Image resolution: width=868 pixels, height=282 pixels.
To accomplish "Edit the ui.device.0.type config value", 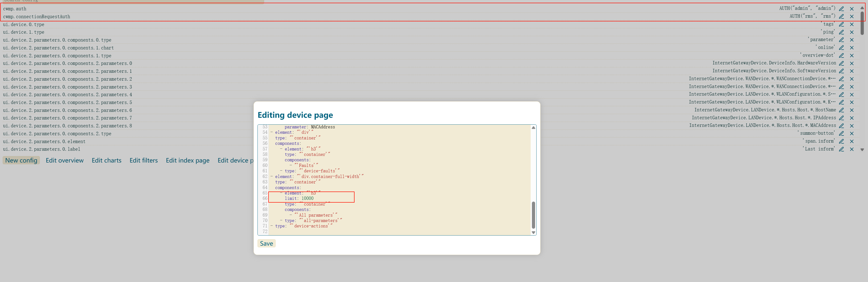I will pos(841,24).
